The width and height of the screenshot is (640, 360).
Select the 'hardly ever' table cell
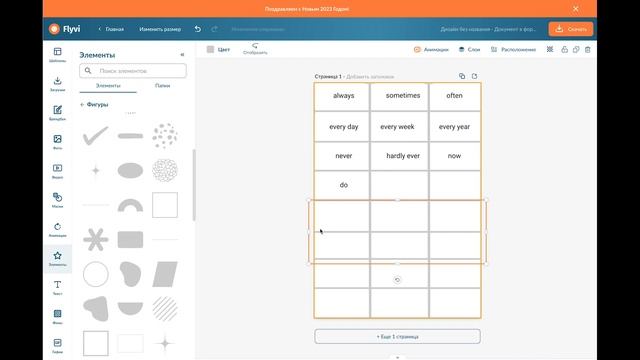[x=400, y=156]
